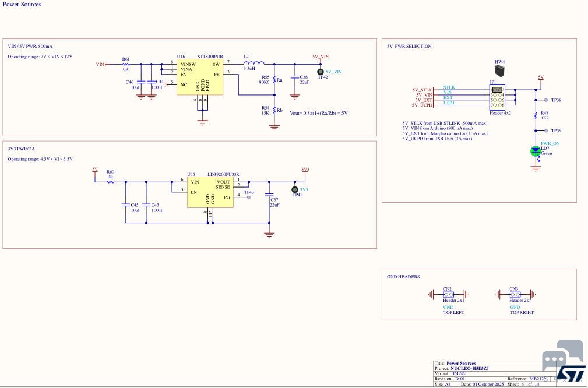Select the "5V_UCPD from USB User (3A max)" note
The width and height of the screenshot is (588, 388).
[437, 139]
